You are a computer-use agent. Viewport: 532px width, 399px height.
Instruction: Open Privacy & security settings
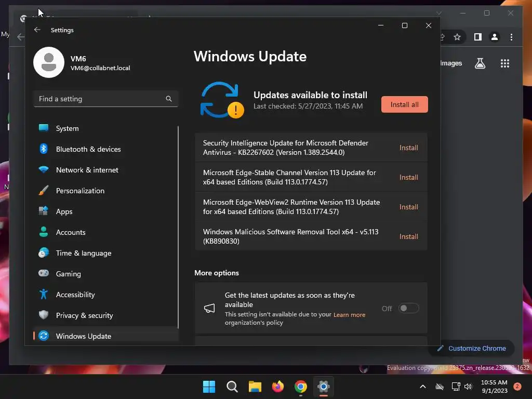tap(105, 315)
